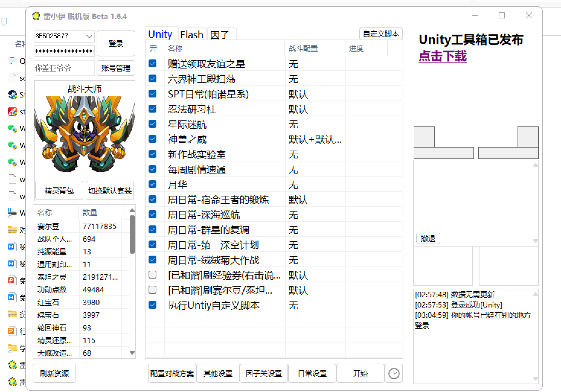Image resolution: width=561 pixels, height=392 pixels.
Task: Open 账号管理
Action: pos(116,68)
